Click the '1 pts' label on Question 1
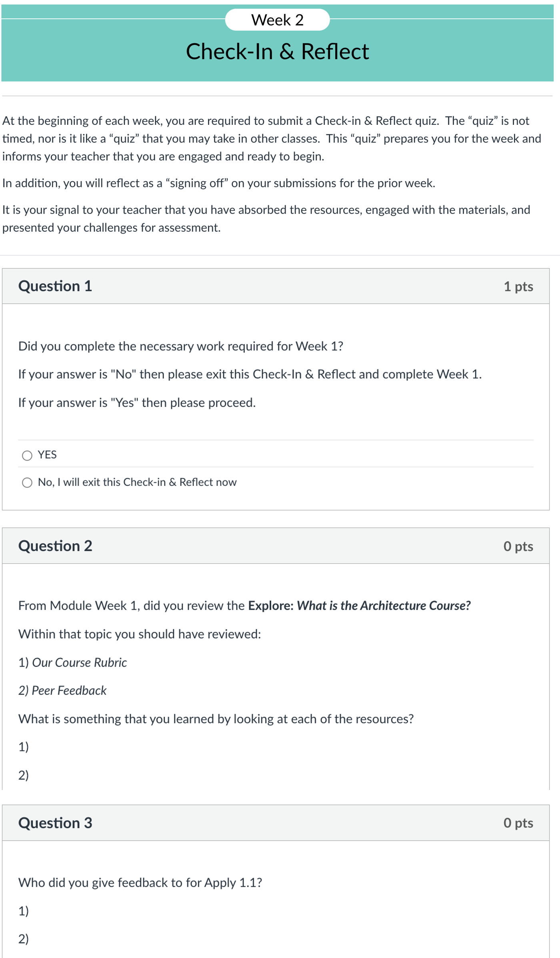The width and height of the screenshot is (560, 958). pyautogui.click(x=518, y=287)
